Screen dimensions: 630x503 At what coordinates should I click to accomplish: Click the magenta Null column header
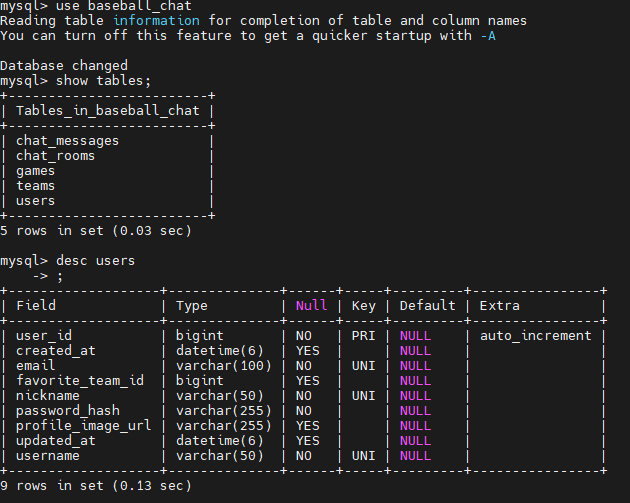click(x=310, y=306)
